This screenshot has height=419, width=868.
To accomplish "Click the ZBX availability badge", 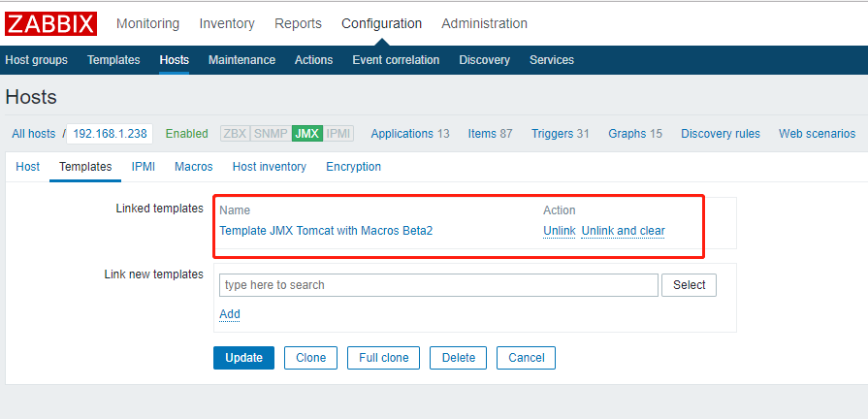I will 236,134.
